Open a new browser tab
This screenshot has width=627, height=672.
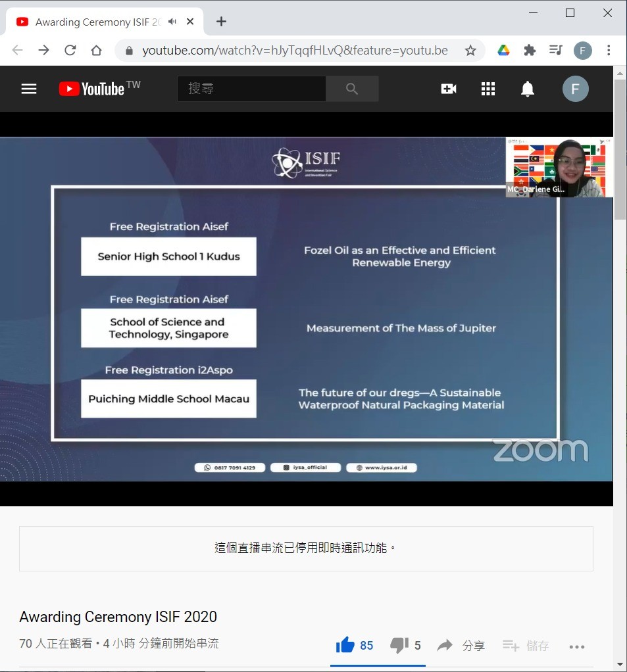(x=222, y=22)
